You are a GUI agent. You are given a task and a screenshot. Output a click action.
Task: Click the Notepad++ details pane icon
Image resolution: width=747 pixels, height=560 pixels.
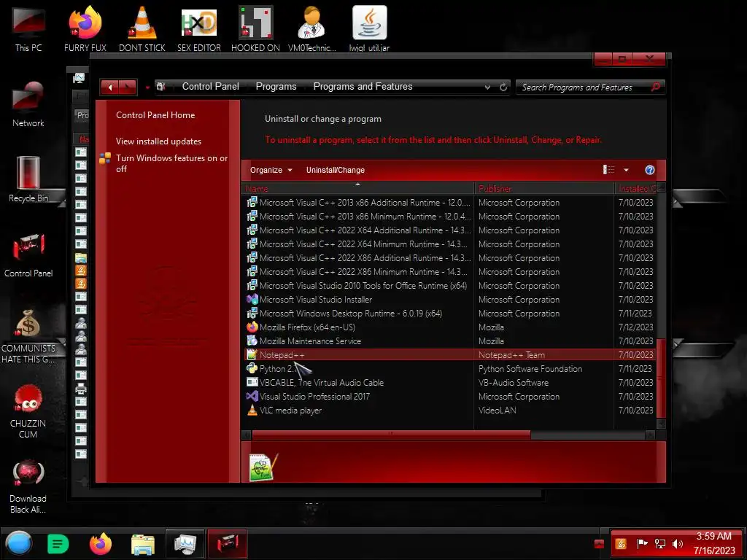pos(263,467)
